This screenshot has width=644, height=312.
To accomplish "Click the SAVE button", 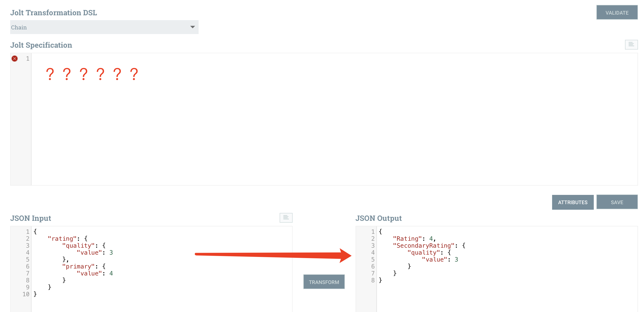I will pyautogui.click(x=617, y=202).
